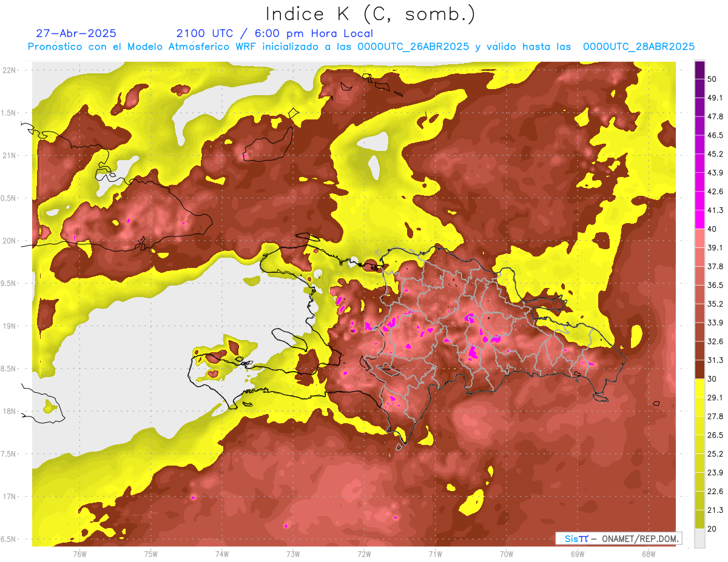The height and width of the screenshot is (562, 728).
Task: Click the "73W" longitude label
Action: click(x=292, y=554)
